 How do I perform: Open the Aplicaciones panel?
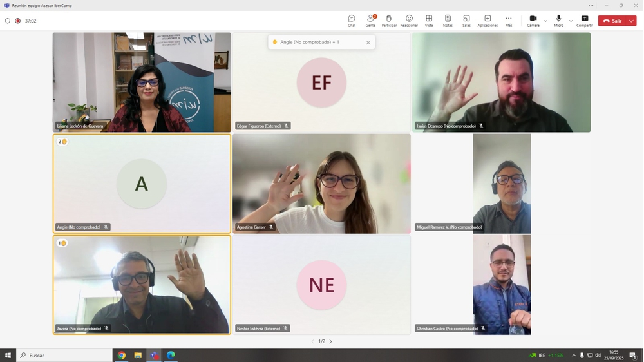click(x=488, y=21)
